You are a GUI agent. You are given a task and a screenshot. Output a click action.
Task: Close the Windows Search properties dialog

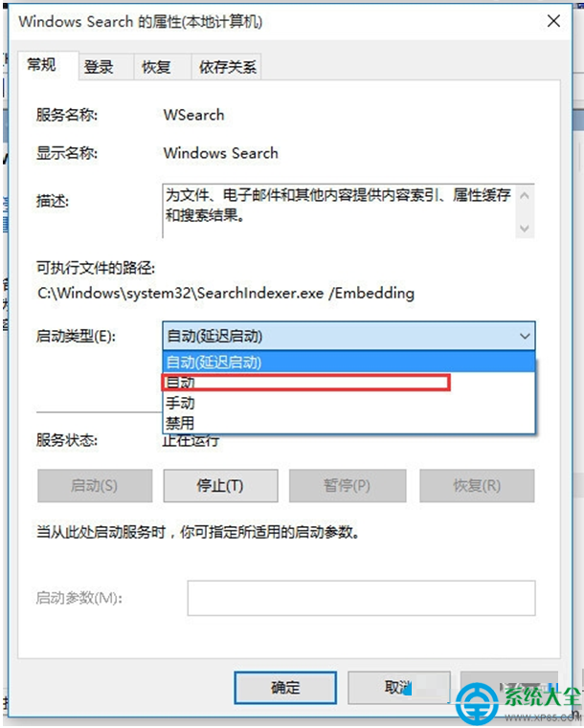pyautogui.click(x=553, y=21)
